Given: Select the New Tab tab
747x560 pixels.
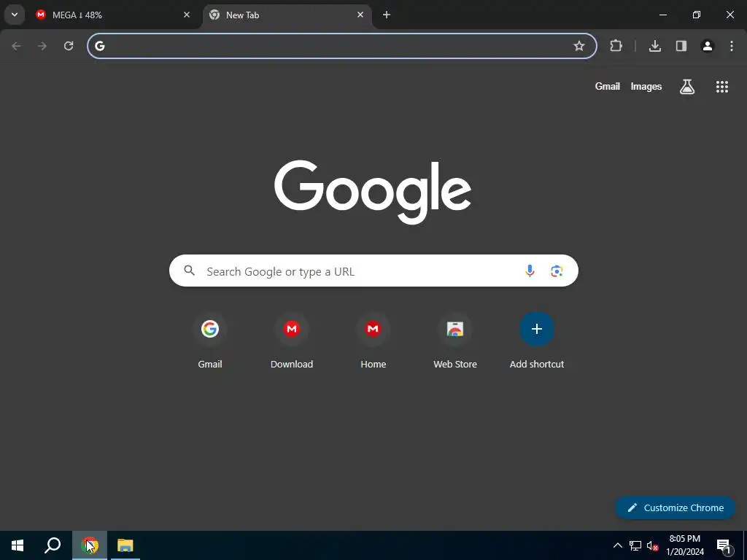Looking at the screenshot, I should pos(287,15).
